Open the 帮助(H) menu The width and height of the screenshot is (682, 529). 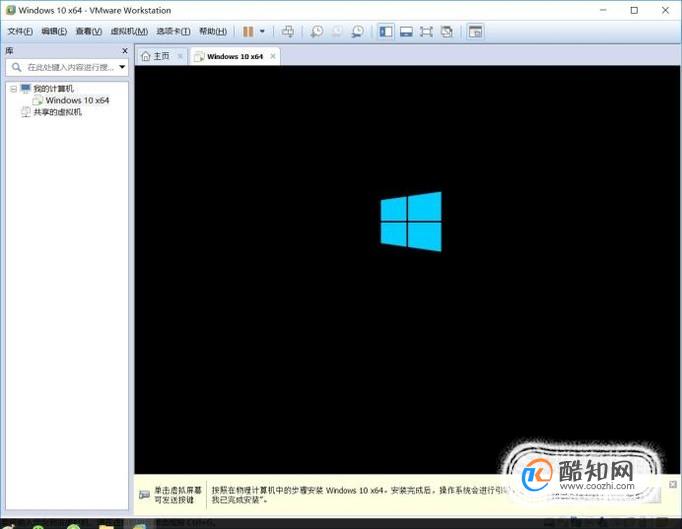213,31
